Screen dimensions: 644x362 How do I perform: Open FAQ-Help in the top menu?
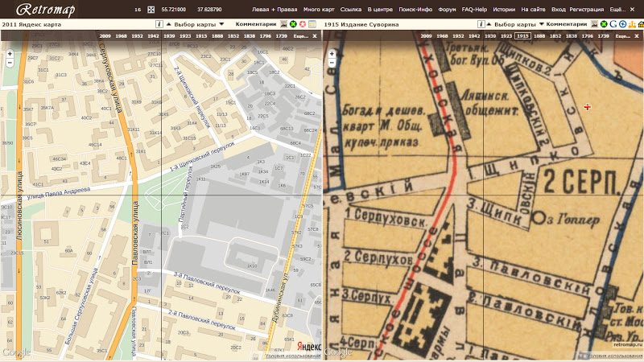pos(474,9)
